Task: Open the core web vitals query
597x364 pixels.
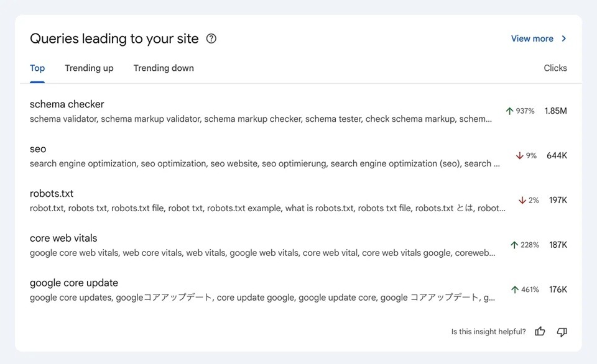Action: (63, 239)
